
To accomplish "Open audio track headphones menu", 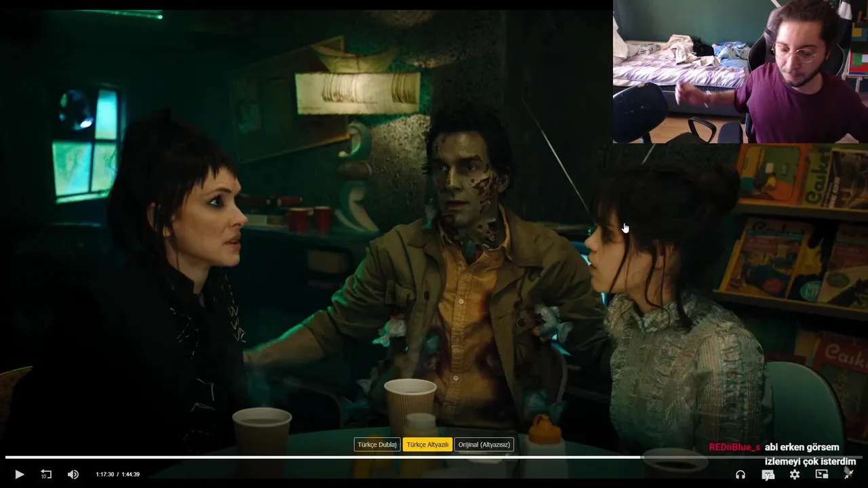I will (741, 474).
